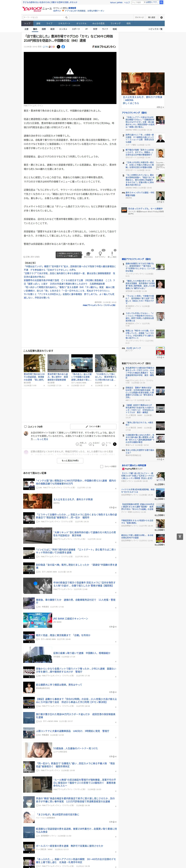Image resolution: width=186 pixels, height=868 pixels.
Task: Open the 証券口座乗っ取り疑いで逮捕 article
Action: coord(81,653)
